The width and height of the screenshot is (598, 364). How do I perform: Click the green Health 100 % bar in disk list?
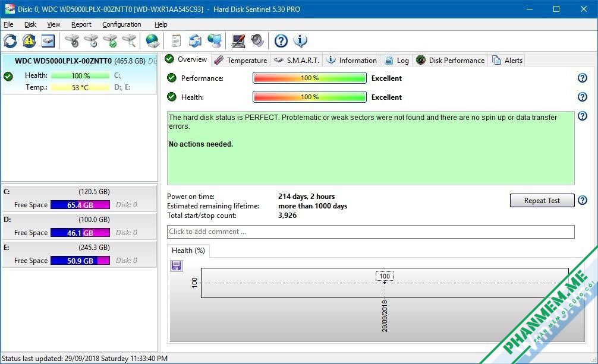coord(80,75)
